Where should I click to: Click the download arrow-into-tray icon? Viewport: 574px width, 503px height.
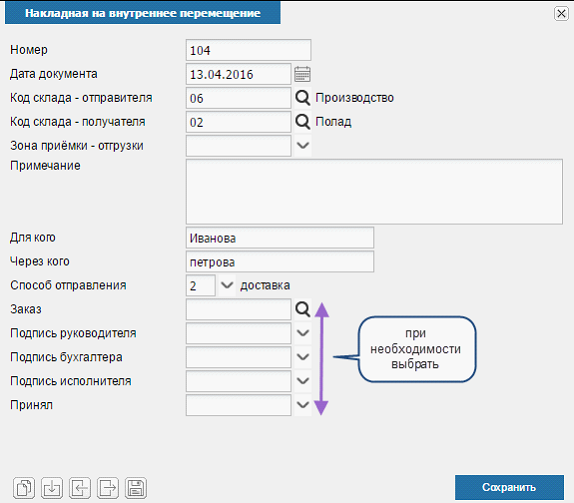(52, 488)
